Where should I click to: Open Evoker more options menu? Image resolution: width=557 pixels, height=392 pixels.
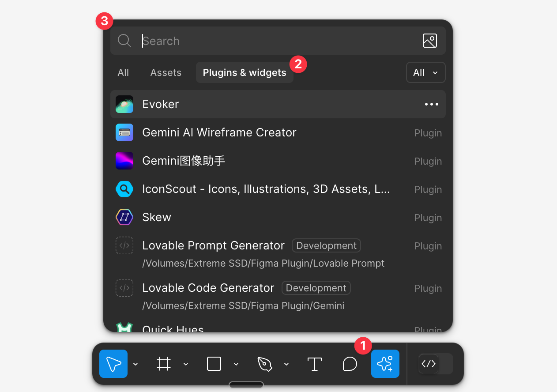[431, 104]
